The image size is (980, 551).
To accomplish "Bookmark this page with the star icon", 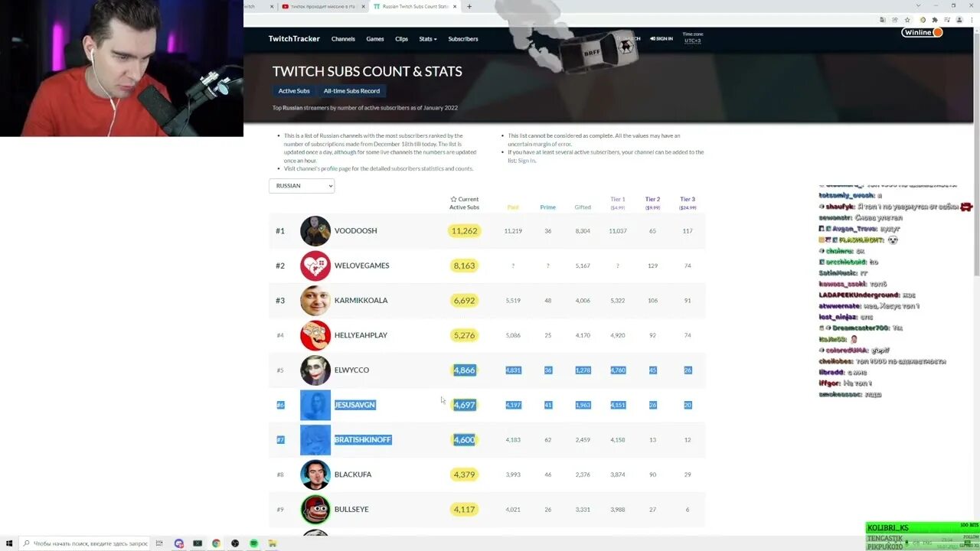I will click(907, 20).
